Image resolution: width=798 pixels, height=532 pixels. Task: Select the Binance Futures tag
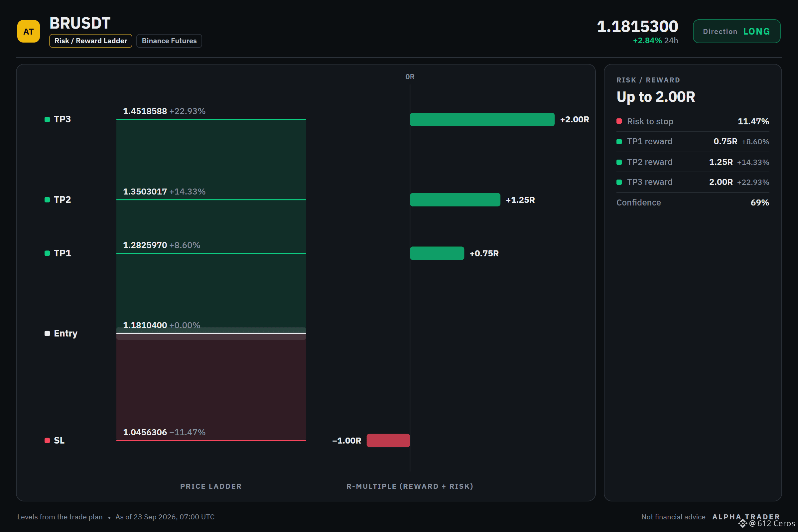[169, 41]
